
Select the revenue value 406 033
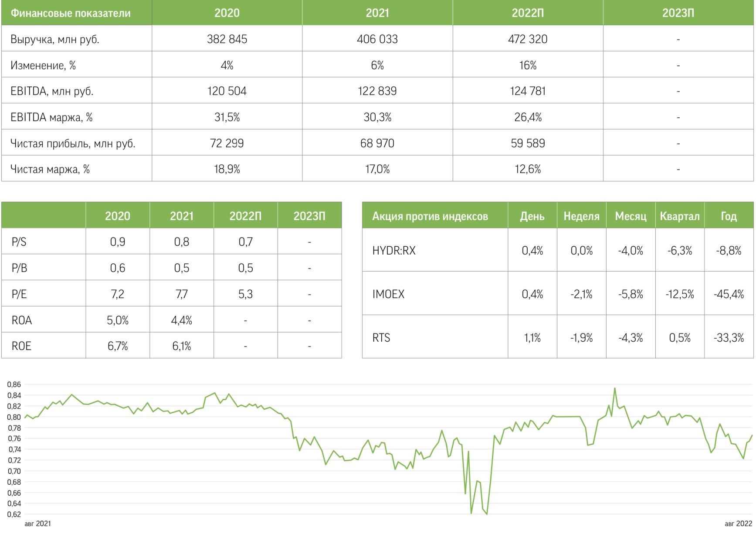[x=377, y=39]
